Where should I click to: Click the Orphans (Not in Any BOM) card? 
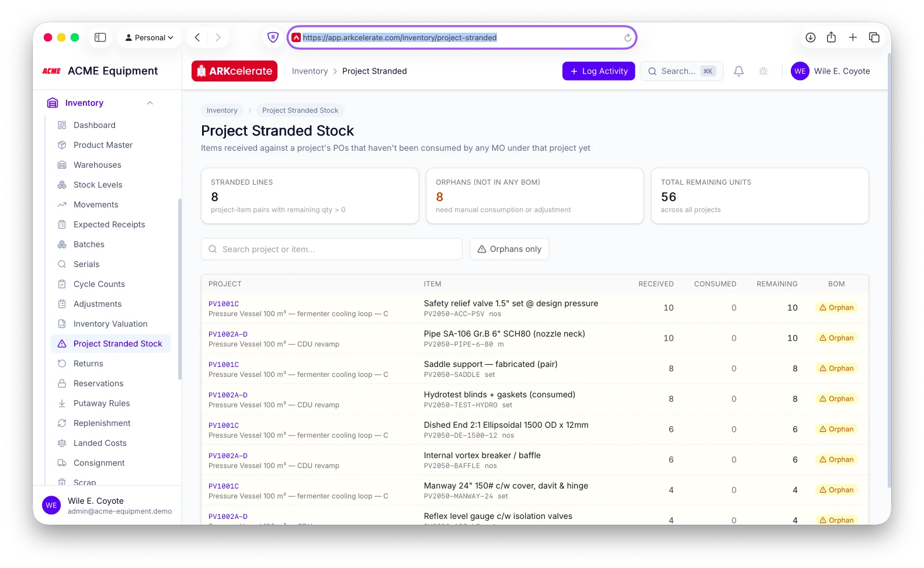click(534, 196)
